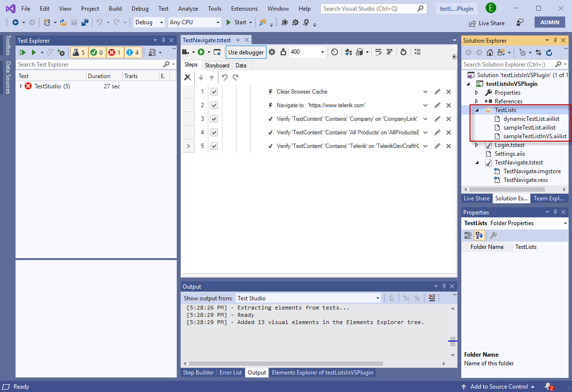Open the Step Builder tab

[x=199, y=372]
